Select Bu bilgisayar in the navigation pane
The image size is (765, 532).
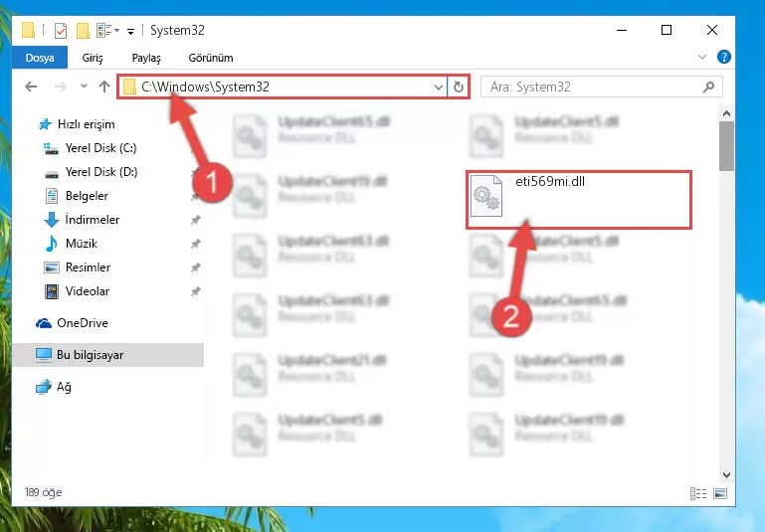point(107,355)
